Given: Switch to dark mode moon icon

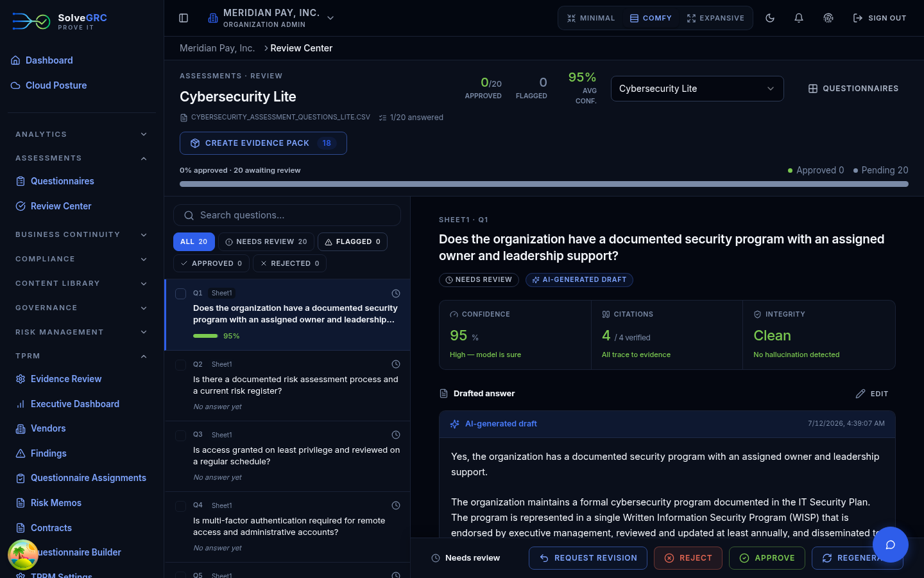Looking at the screenshot, I should [770, 18].
